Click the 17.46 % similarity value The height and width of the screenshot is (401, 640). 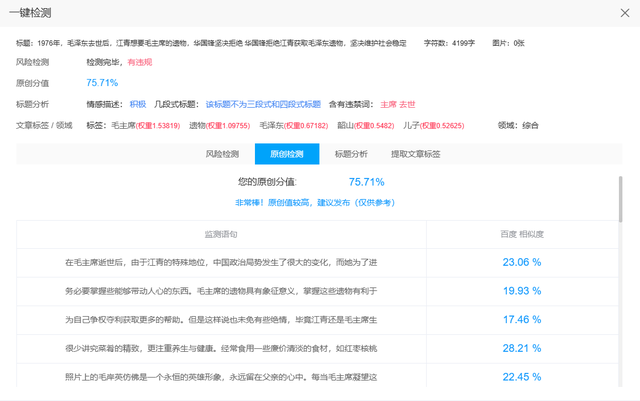(522, 319)
